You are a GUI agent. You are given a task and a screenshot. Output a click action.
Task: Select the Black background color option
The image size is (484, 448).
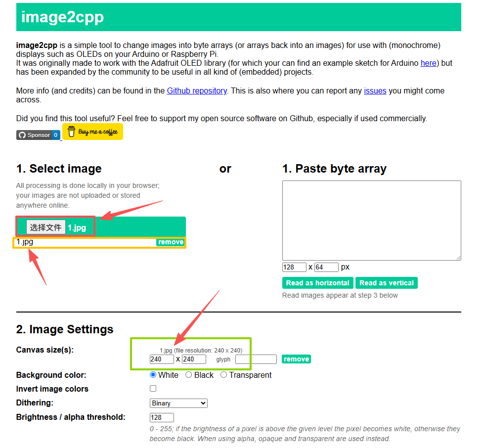(x=189, y=375)
